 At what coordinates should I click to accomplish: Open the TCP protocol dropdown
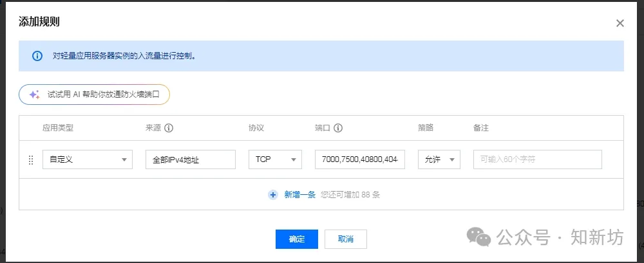coord(275,159)
